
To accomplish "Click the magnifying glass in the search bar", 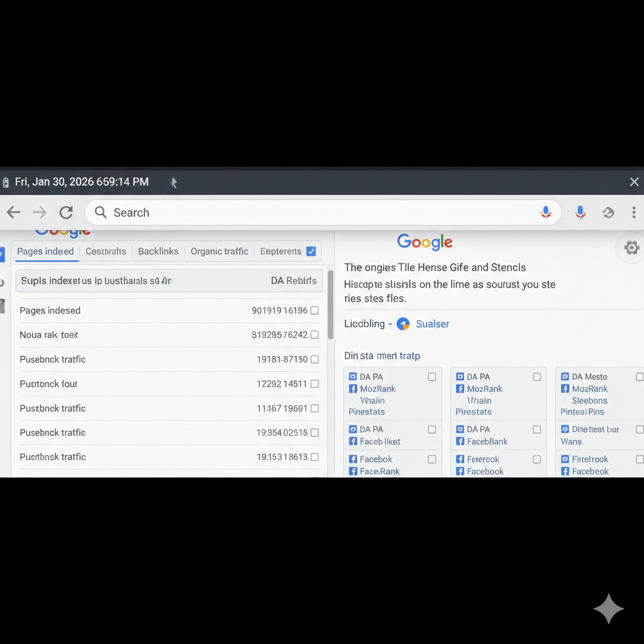I will tap(100, 213).
